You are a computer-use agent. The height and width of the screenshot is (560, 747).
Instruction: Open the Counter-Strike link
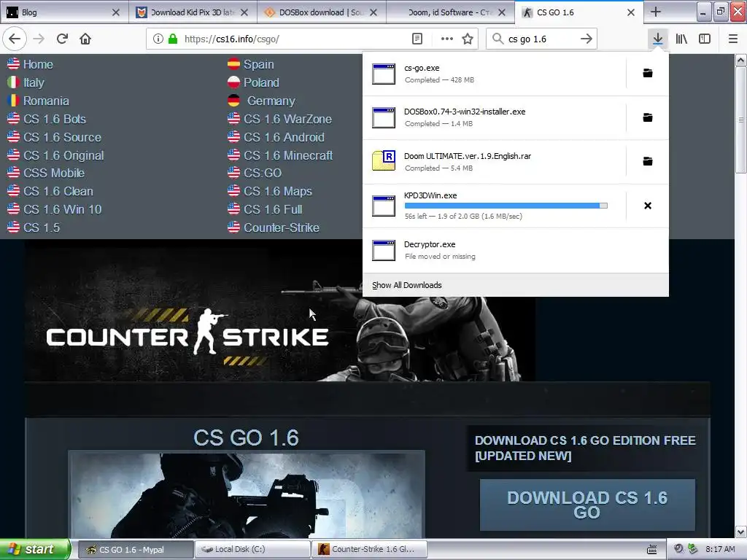point(282,227)
